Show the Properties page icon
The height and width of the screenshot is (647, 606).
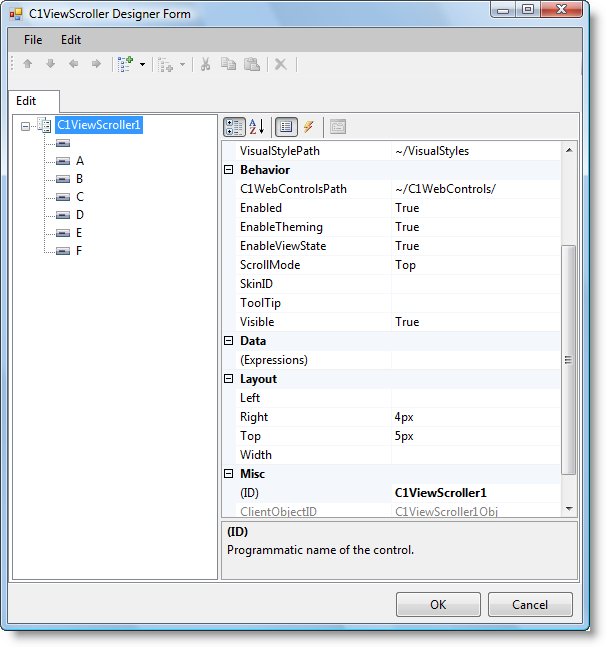pos(286,127)
